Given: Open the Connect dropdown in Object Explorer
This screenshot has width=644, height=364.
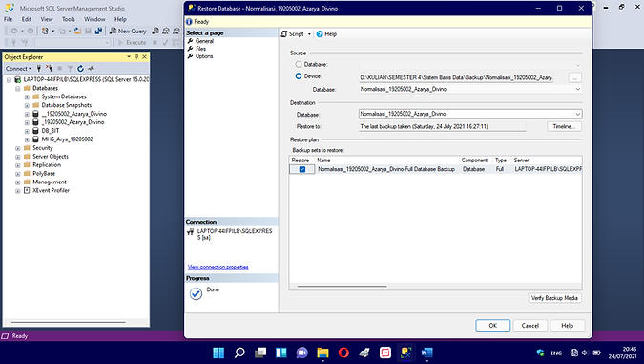Looking at the screenshot, I should click(18, 68).
